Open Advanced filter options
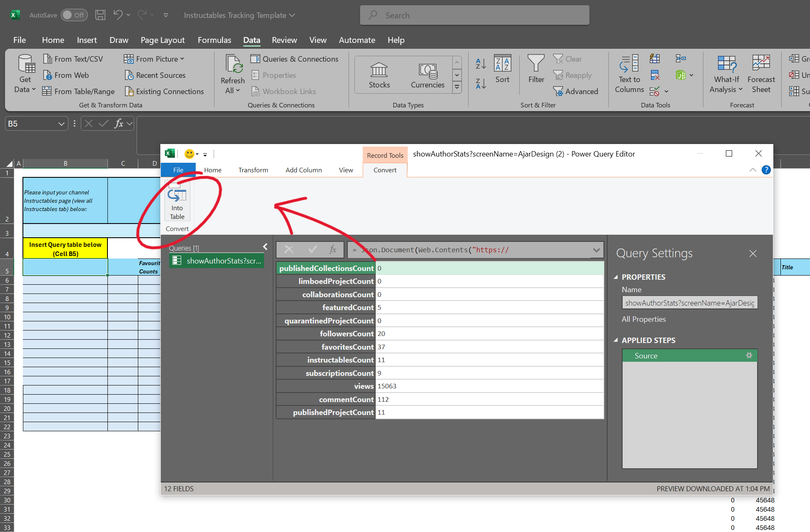 [x=576, y=92]
